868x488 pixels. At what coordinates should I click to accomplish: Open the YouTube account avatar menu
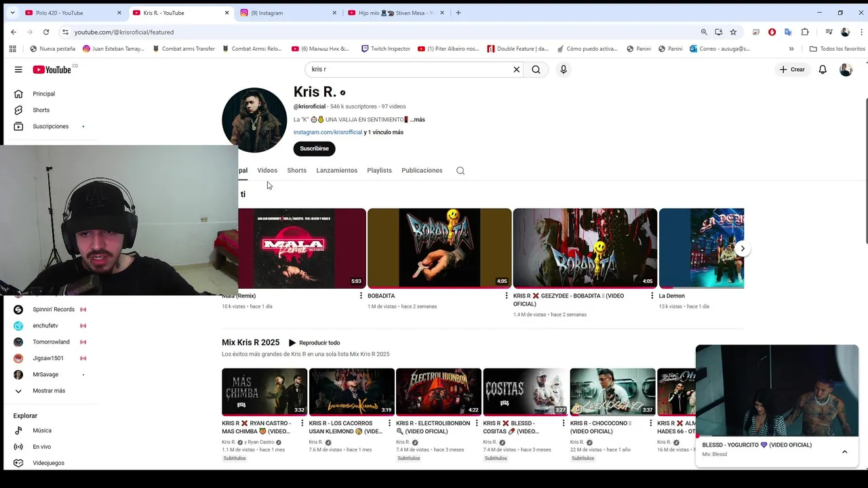tap(846, 70)
